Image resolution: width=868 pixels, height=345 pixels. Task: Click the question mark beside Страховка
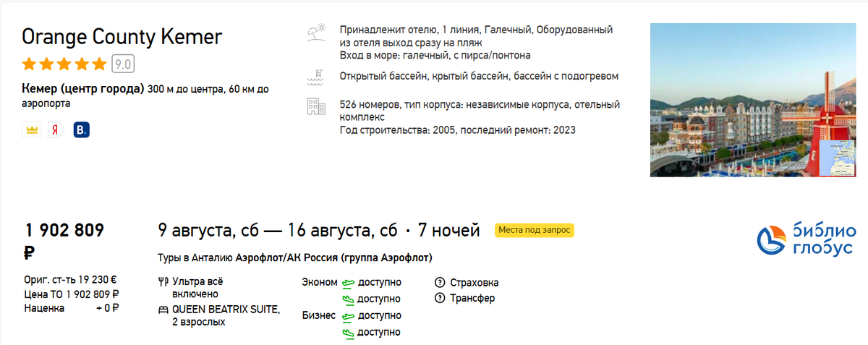coord(439,282)
